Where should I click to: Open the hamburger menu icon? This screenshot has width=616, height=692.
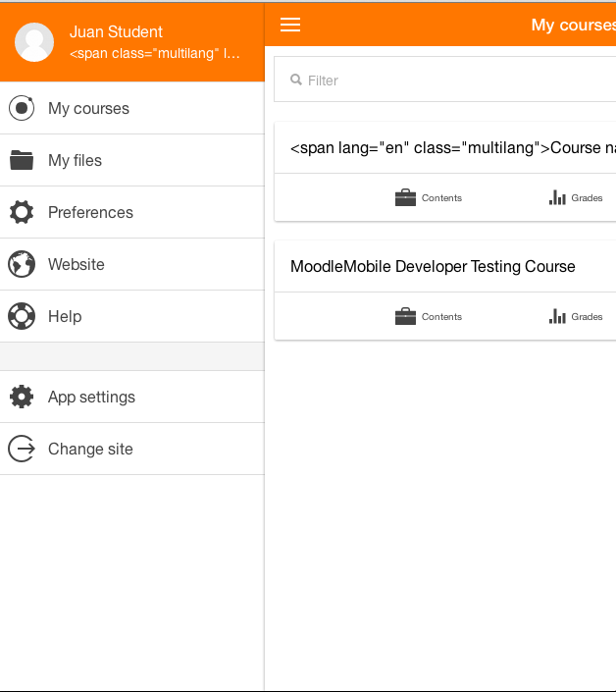pos(290,25)
